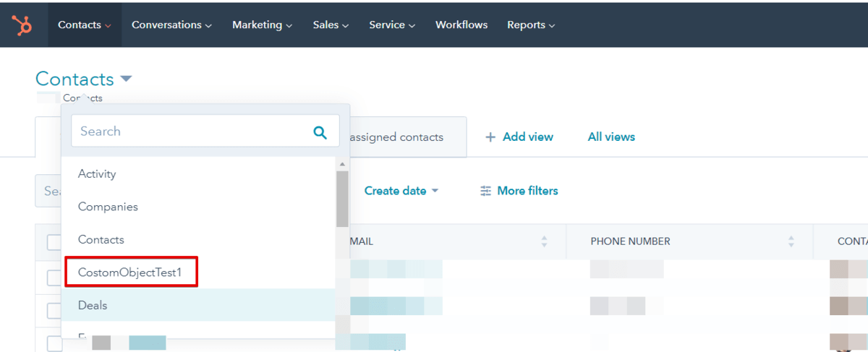868x352 pixels.
Task: Sort by the Email column arrows
Action: pos(544,241)
